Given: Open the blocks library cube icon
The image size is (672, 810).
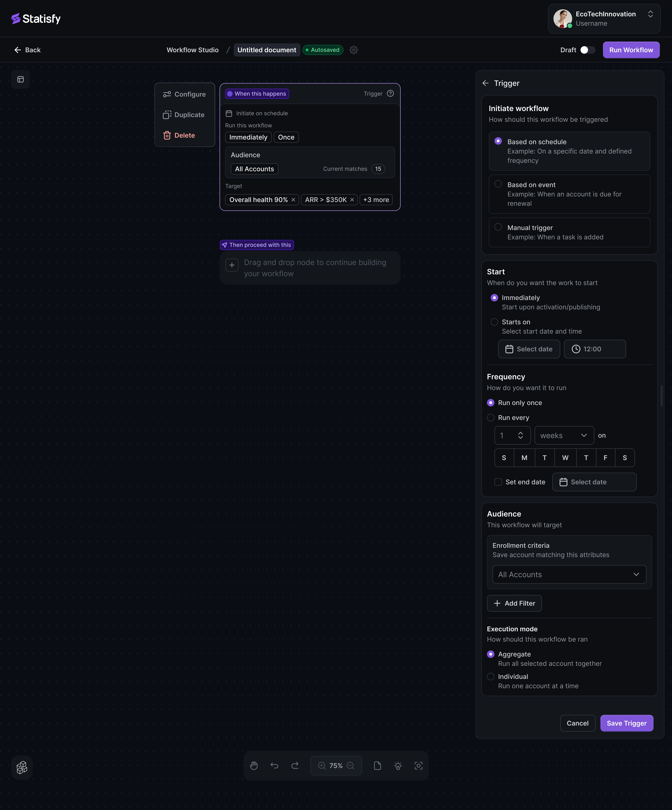Looking at the screenshot, I should click(22, 768).
